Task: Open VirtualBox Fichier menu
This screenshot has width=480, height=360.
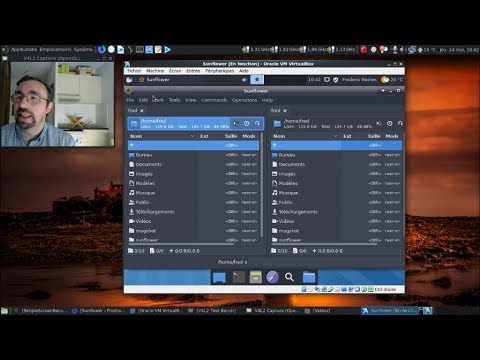Action: click(134, 71)
